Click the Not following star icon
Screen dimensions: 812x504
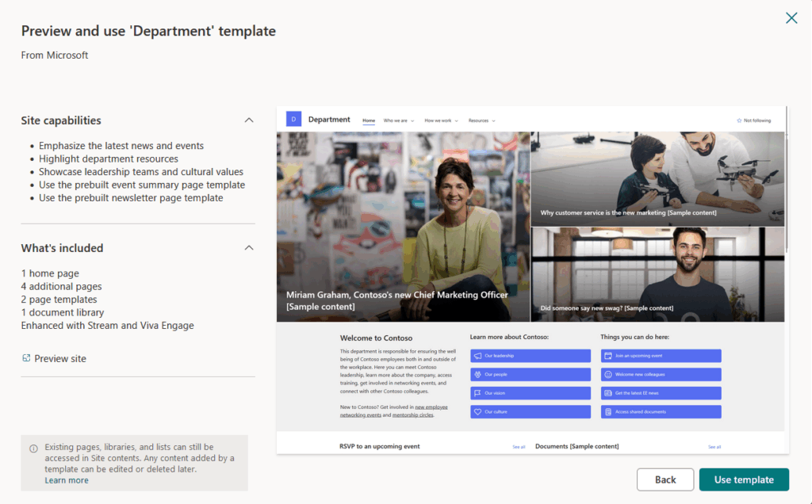(x=739, y=120)
